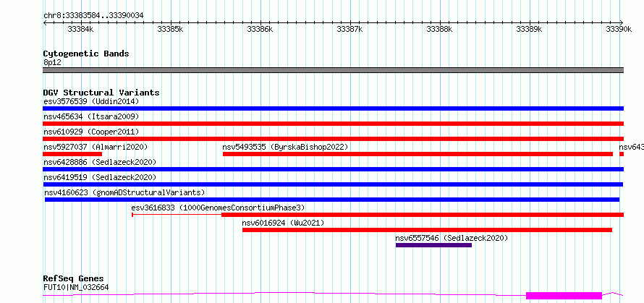Click the partially cut nsv643 label at right
Viewport: 644px width, 303px height.
pos(631,147)
